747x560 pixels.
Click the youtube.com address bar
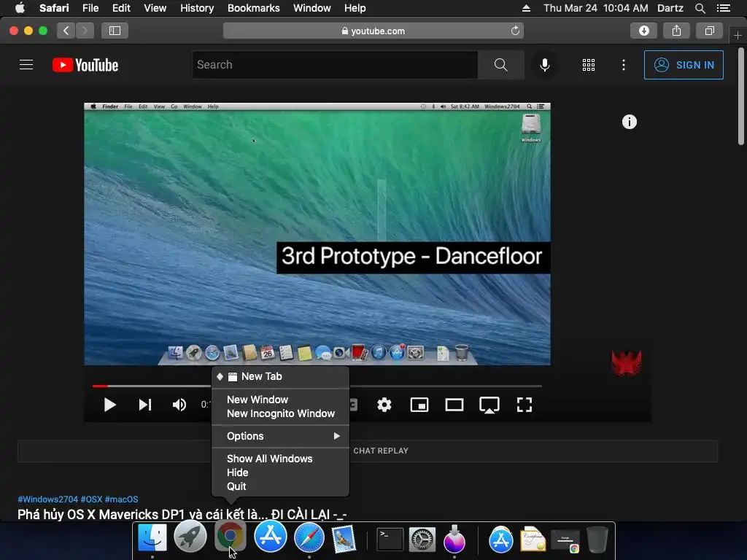pos(373,31)
